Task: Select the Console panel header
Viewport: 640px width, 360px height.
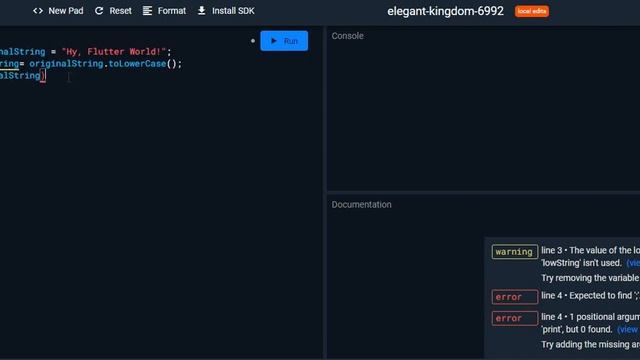Action: point(347,36)
